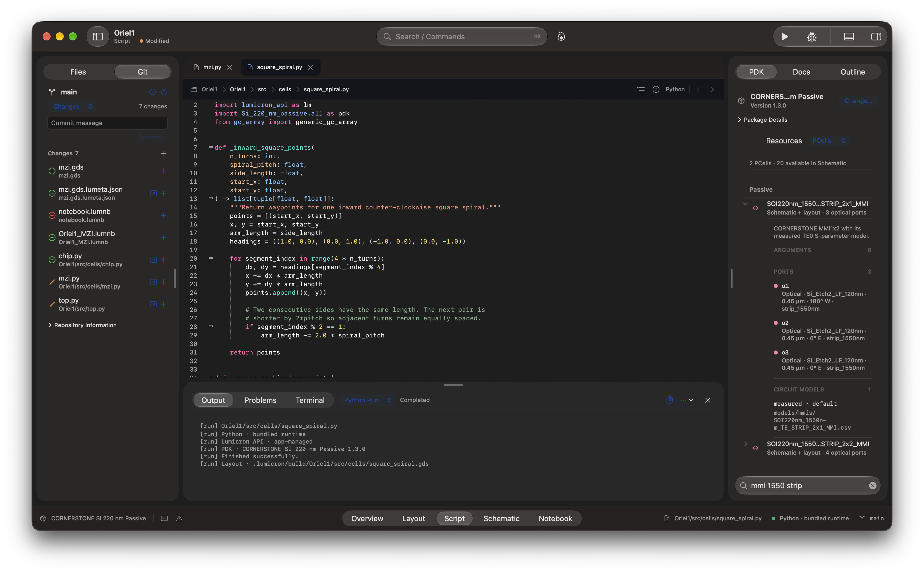Click Change... PDK link
The height and width of the screenshot is (573, 924).
(x=858, y=101)
